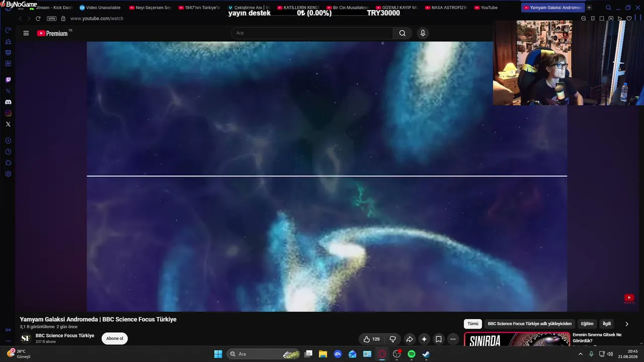This screenshot has height=362, width=644.
Task: Click the YouTube search magnifier button
Action: [x=403, y=33]
